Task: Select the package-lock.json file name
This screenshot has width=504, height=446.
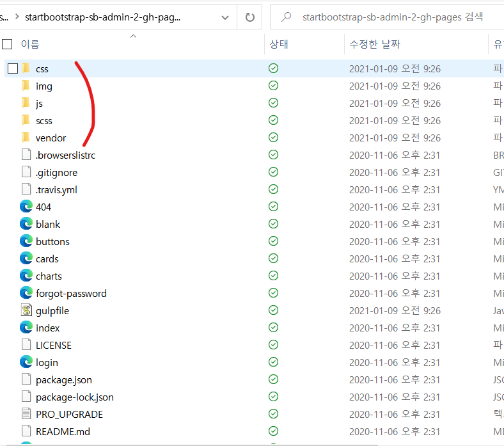Action: point(75,397)
